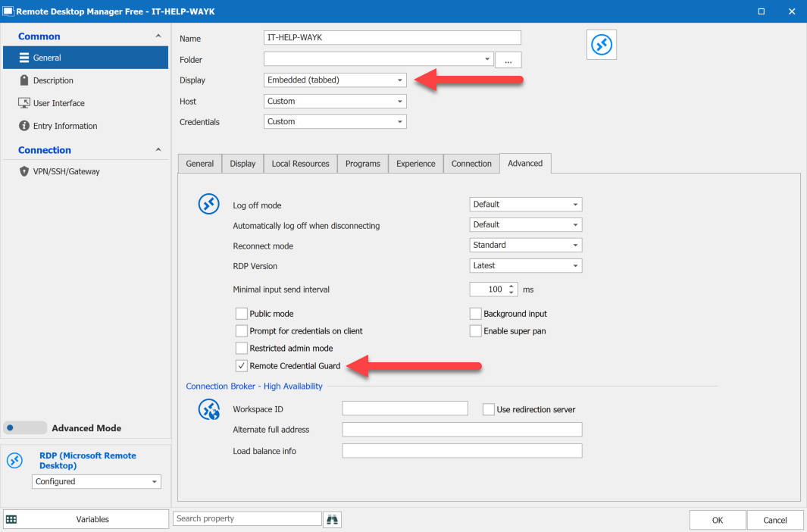Open the RDP Version dropdown
This screenshot has height=532, width=807.
tap(526, 266)
